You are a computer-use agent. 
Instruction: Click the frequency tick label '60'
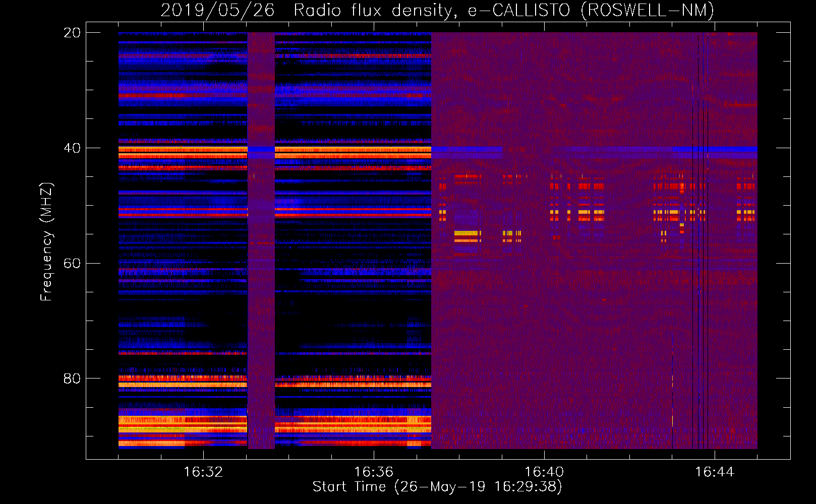(x=72, y=264)
